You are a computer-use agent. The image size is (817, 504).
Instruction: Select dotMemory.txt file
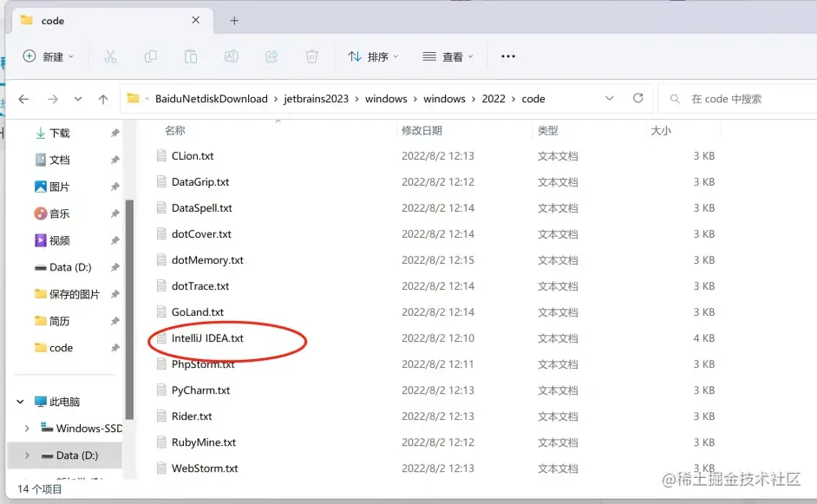[207, 259]
